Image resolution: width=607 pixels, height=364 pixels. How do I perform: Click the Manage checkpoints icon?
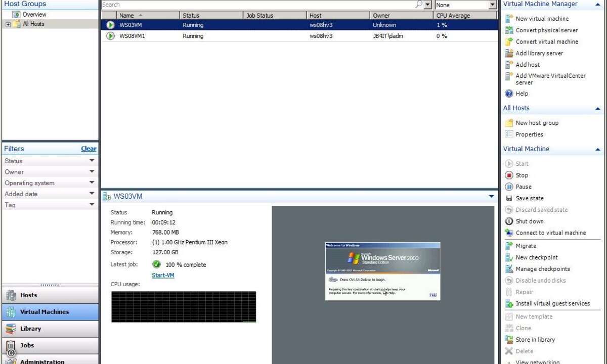pos(509,269)
